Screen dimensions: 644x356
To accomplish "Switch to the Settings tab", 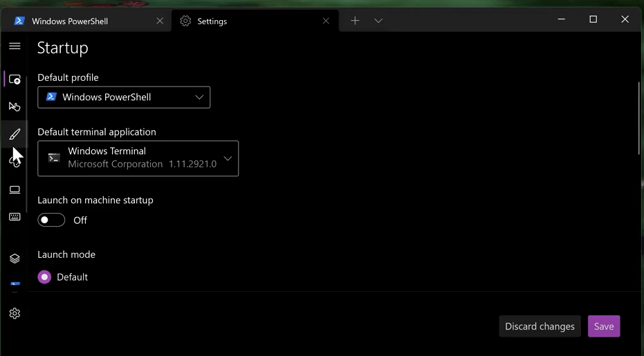I will [x=255, y=21].
